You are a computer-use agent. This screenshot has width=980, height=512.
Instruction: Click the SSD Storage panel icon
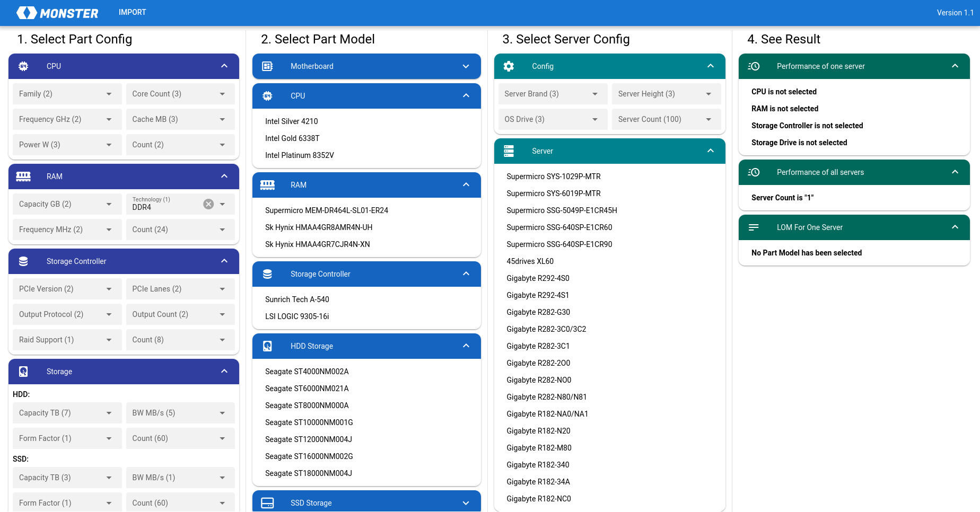click(268, 502)
